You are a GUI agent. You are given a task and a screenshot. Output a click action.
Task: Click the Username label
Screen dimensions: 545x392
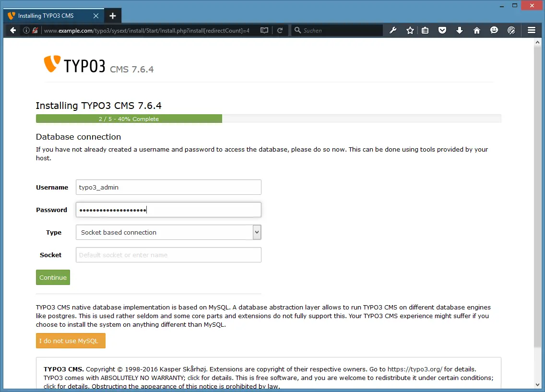coord(52,187)
